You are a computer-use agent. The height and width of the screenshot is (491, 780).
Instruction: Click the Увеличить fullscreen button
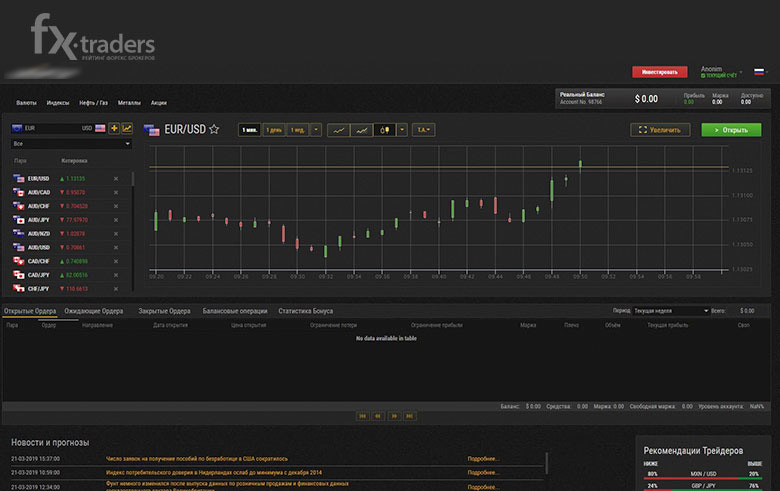660,130
